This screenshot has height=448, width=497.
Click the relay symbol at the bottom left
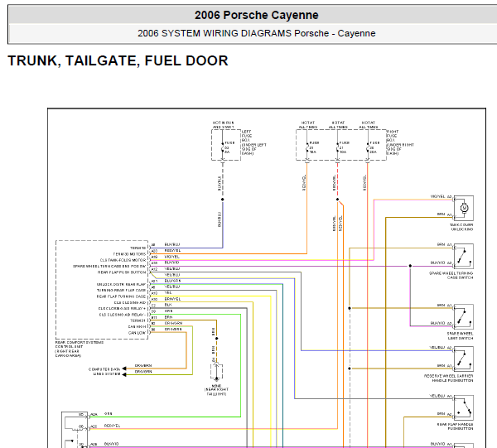click(x=75, y=430)
